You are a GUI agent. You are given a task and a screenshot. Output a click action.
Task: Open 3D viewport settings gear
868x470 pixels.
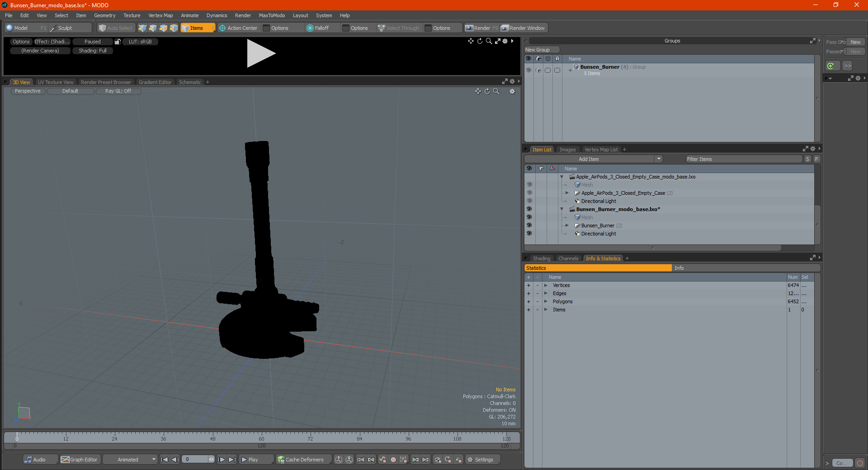[x=512, y=91]
